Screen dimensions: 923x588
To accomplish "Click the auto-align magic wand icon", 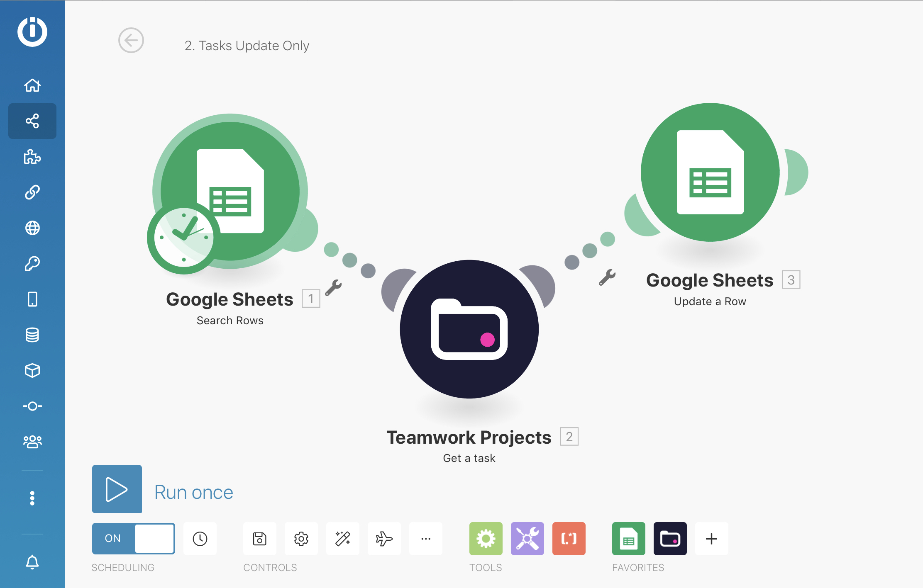I will coord(343,539).
